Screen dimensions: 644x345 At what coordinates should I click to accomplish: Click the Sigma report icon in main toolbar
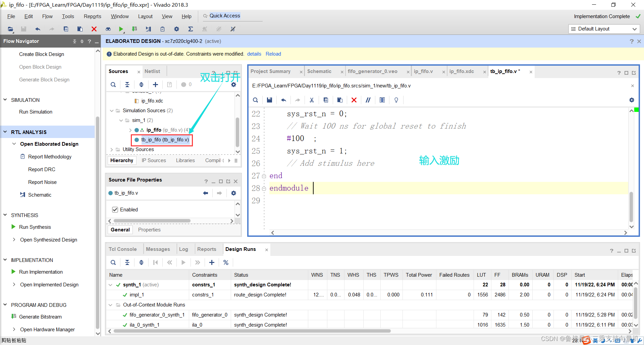(x=191, y=29)
